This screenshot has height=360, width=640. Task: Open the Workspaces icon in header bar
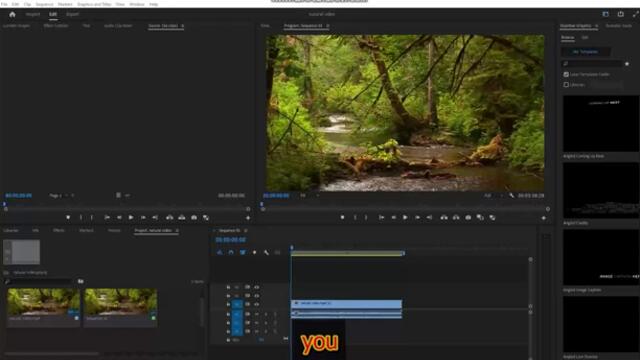tap(606, 14)
